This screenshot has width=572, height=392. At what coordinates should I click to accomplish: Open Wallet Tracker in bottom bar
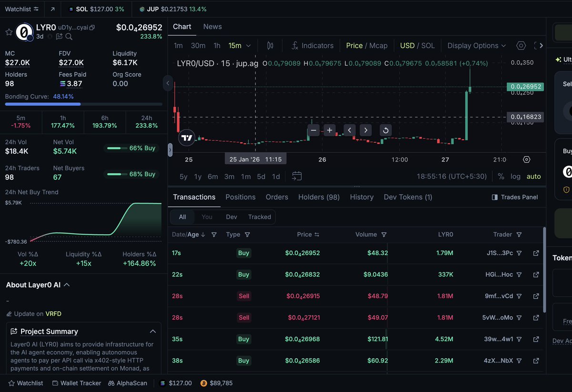76,383
